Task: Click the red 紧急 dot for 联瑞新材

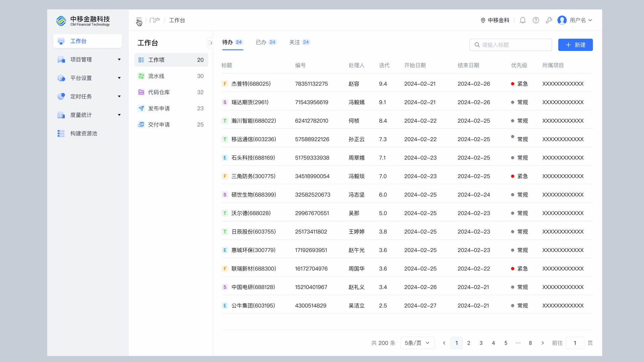Action: [x=513, y=268]
